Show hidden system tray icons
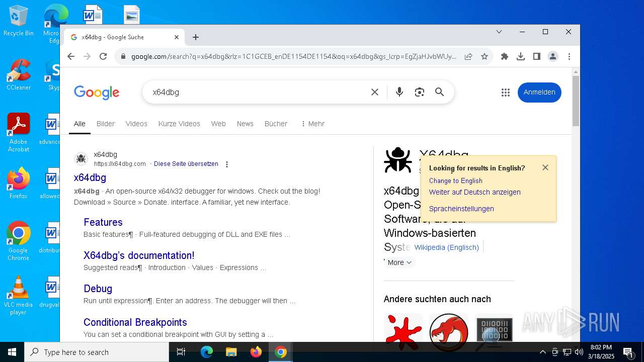Screen dimensions: 644x362 542,352
